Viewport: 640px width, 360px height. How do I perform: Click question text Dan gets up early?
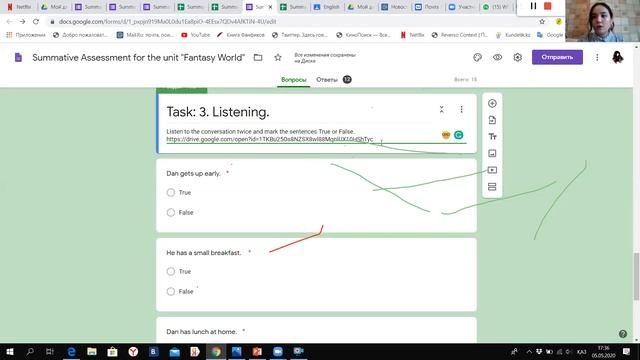pyautogui.click(x=193, y=173)
